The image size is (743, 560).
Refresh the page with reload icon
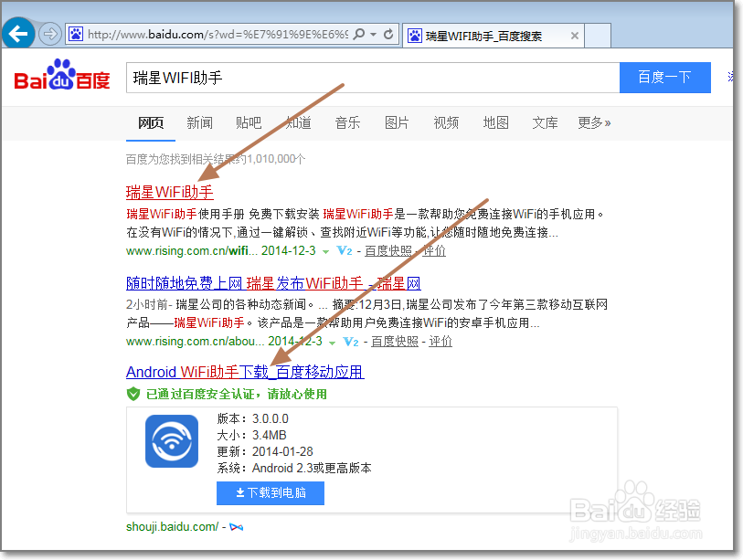pyautogui.click(x=388, y=34)
